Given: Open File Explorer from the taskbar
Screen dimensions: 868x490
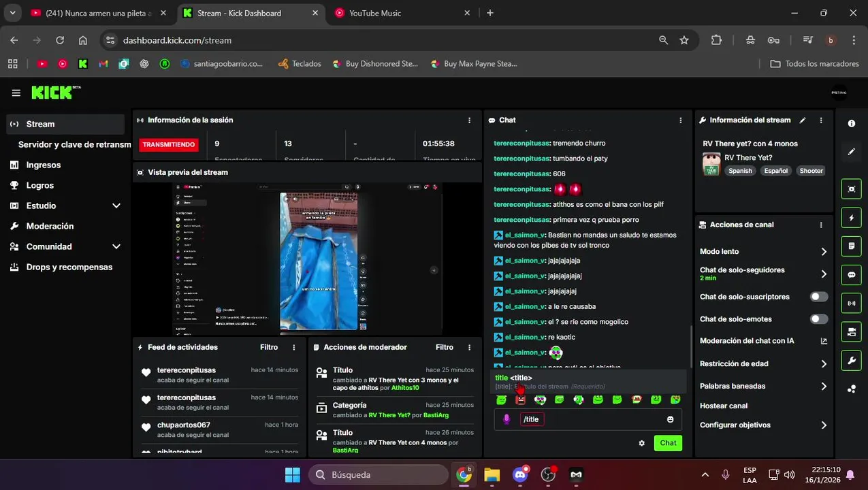Looking at the screenshot, I should click(x=492, y=474).
